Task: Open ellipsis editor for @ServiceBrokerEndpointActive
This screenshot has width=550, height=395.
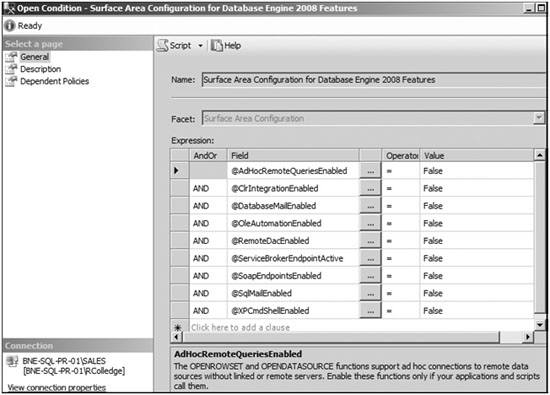Action: pyautogui.click(x=370, y=259)
